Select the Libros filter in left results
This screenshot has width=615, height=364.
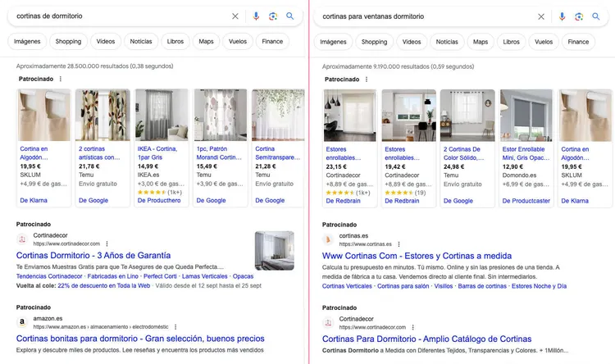tap(175, 42)
